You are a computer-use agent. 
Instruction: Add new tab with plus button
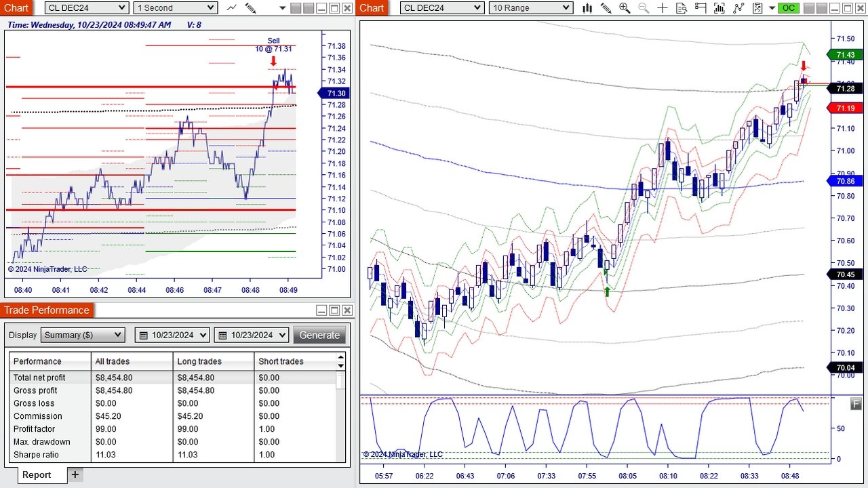(75, 474)
